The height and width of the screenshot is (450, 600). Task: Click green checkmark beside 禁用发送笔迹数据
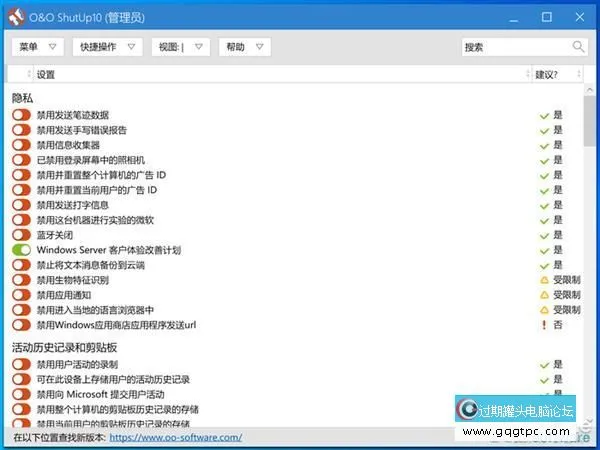point(544,116)
